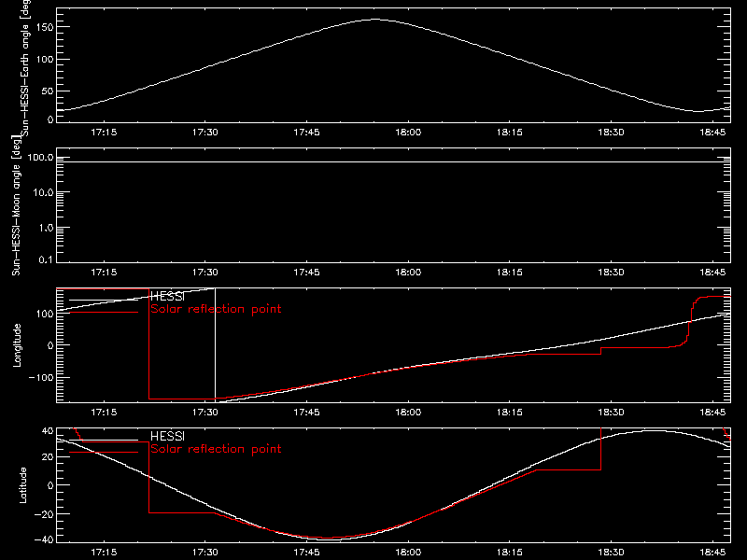Click the 40 tick label on Latitude axis
747x560 pixels.
pos(48,431)
